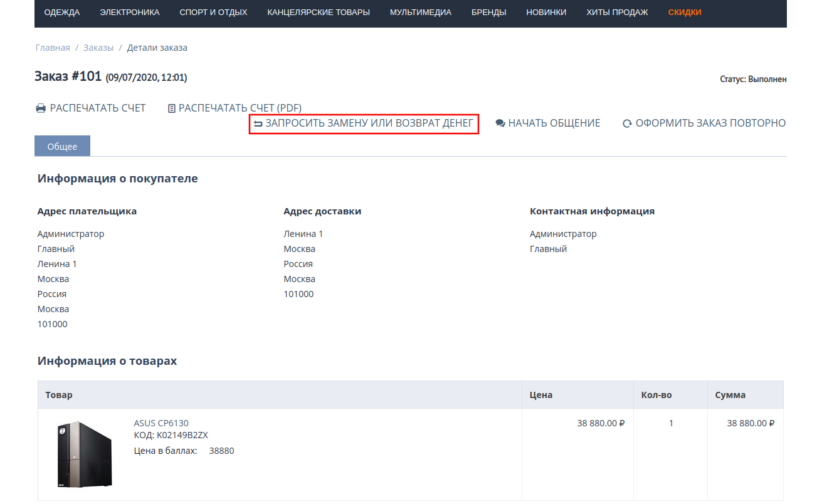Click the reorder circular arrow icon

[x=627, y=124]
